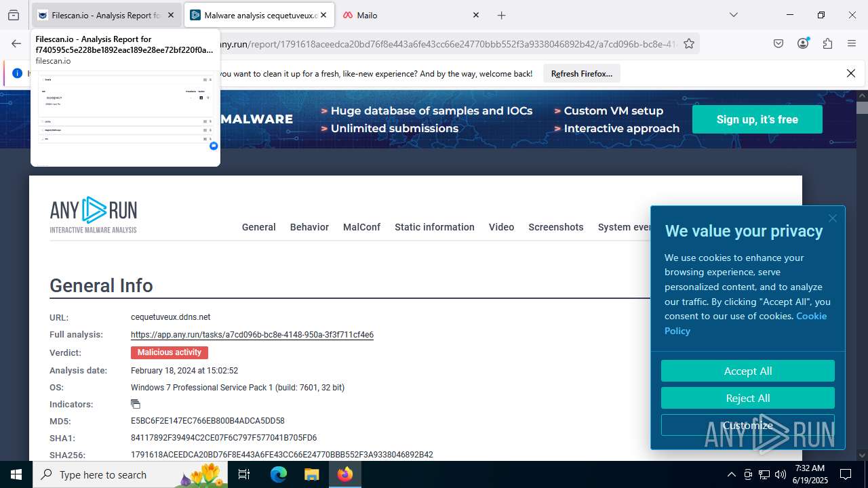Click Firefox icon in taskbar
The height and width of the screenshot is (488, 868).
click(345, 474)
